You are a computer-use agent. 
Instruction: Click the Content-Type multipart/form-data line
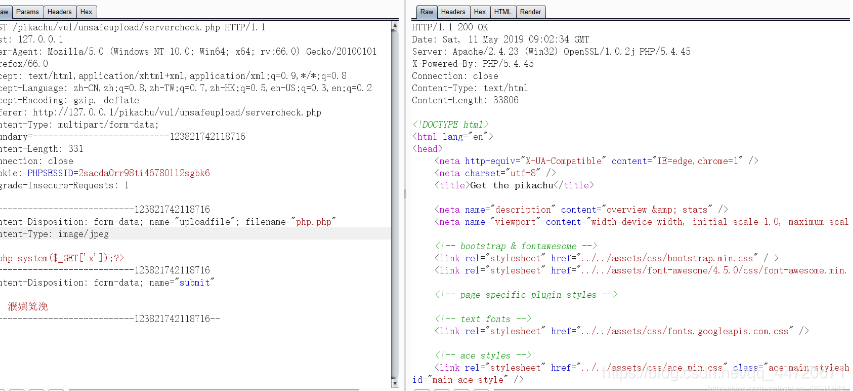click(x=79, y=125)
